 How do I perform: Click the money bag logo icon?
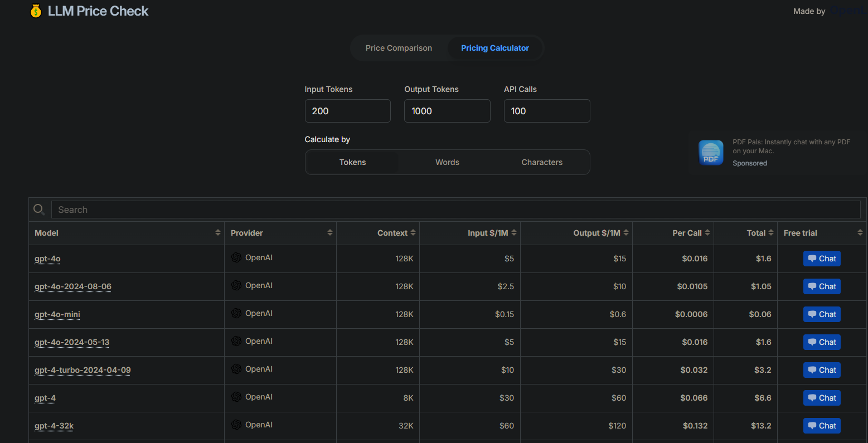[36, 11]
